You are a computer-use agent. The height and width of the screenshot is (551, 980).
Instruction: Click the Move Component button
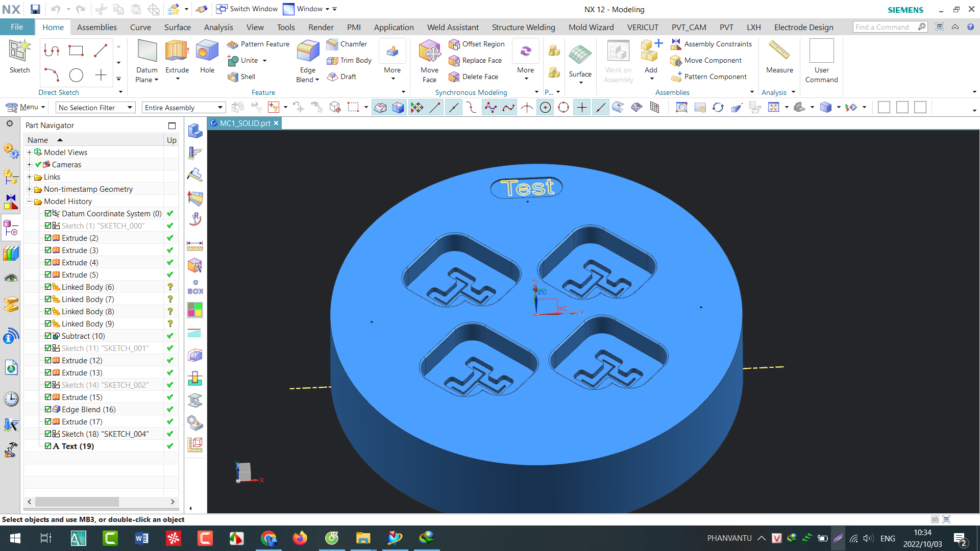(706, 61)
